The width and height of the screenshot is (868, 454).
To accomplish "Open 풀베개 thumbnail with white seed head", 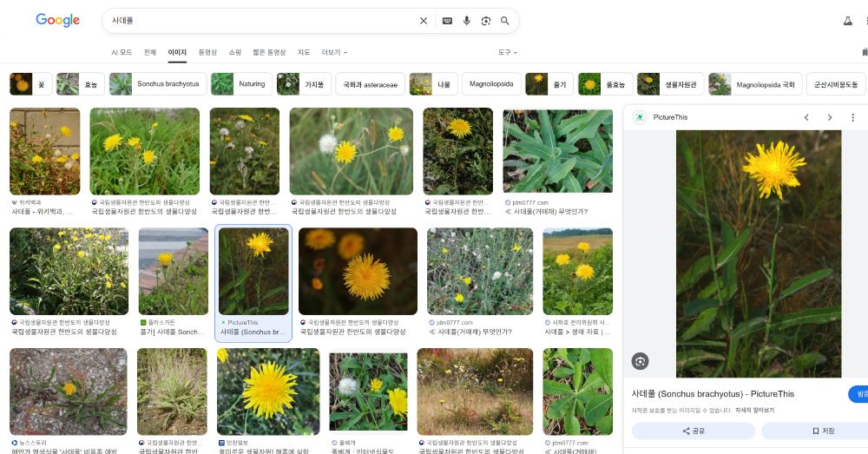I will (x=368, y=391).
